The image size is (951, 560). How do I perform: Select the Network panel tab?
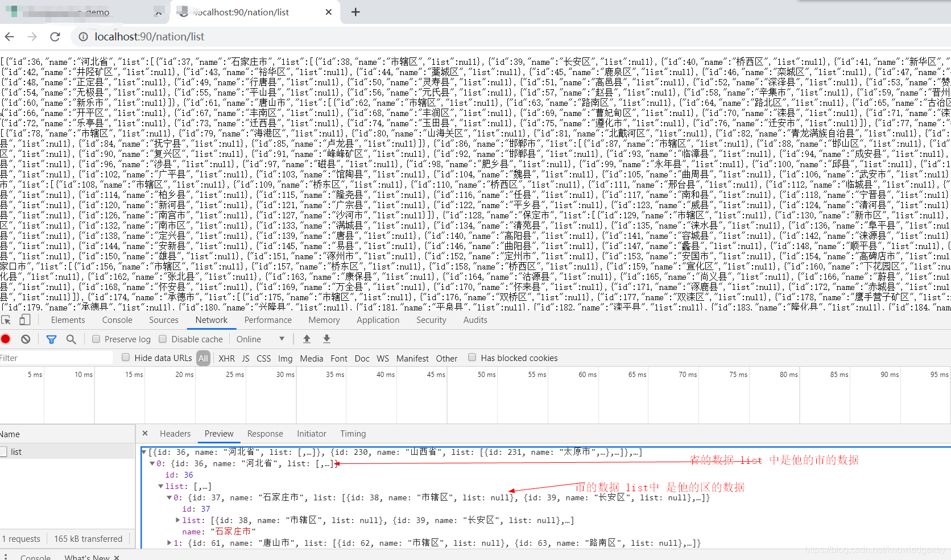(x=212, y=320)
